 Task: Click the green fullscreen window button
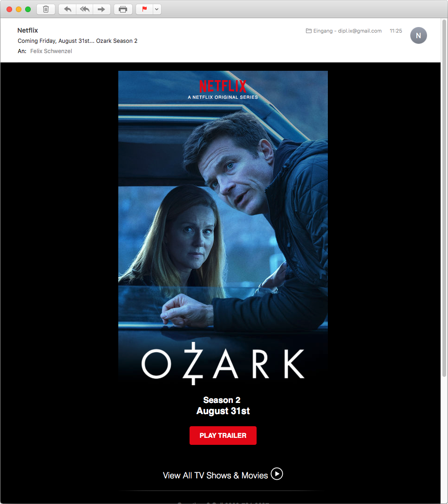pyautogui.click(x=28, y=9)
